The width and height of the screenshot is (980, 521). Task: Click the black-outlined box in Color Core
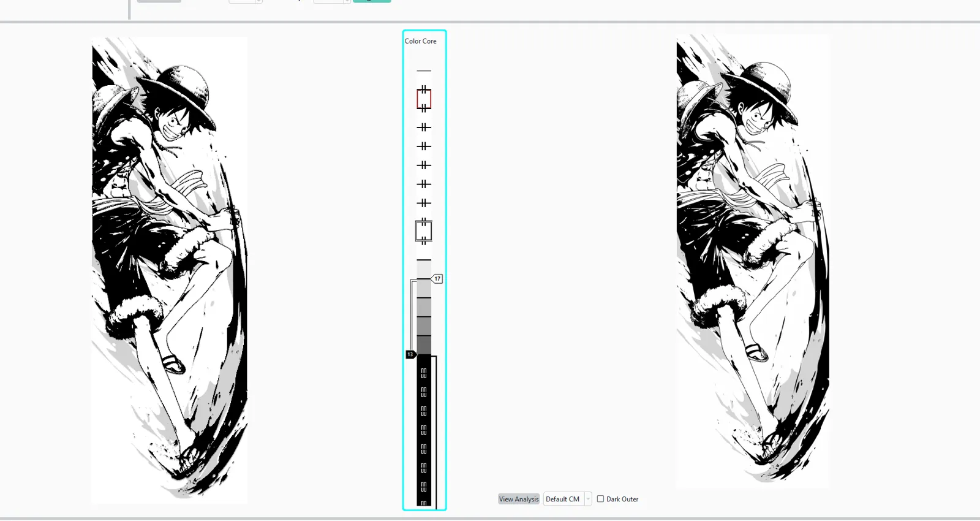(x=424, y=231)
